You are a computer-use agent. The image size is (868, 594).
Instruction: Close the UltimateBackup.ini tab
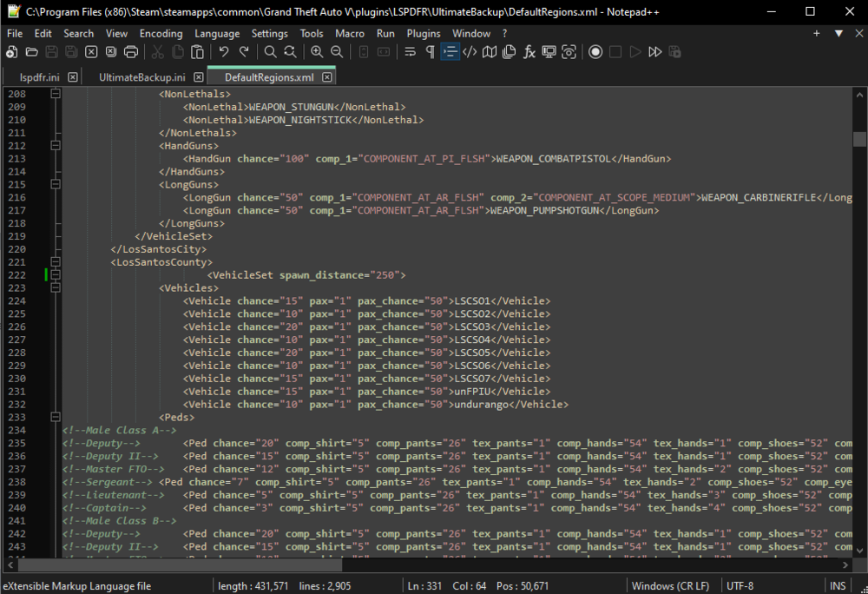(x=198, y=76)
